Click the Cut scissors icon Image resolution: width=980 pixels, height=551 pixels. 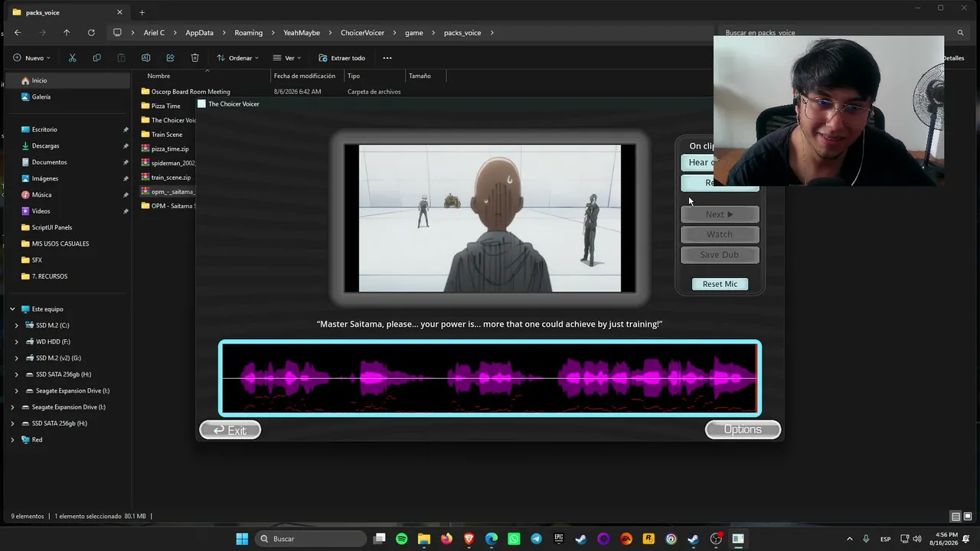[x=72, y=58]
